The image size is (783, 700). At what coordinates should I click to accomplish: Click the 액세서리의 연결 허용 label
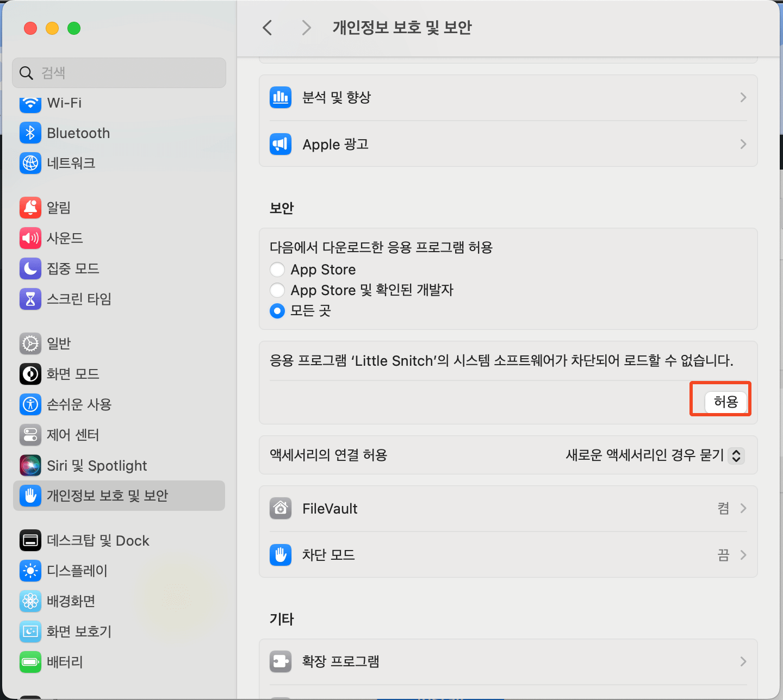click(x=328, y=455)
